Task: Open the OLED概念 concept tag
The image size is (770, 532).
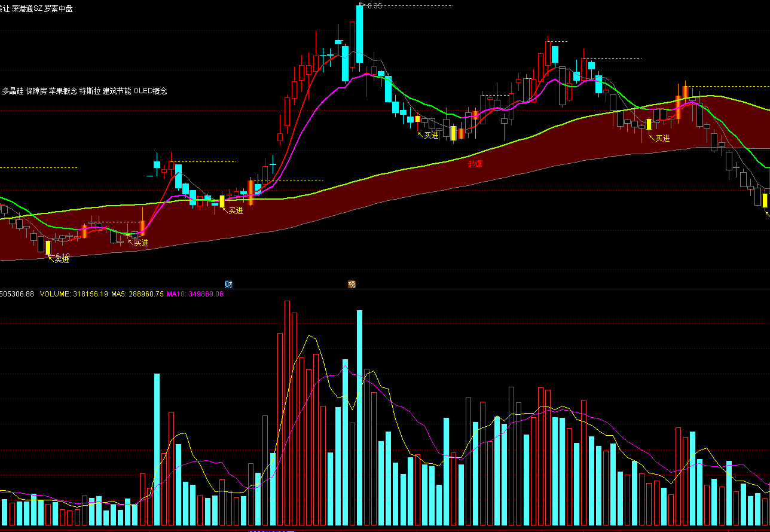Action: pyautogui.click(x=150, y=91)
